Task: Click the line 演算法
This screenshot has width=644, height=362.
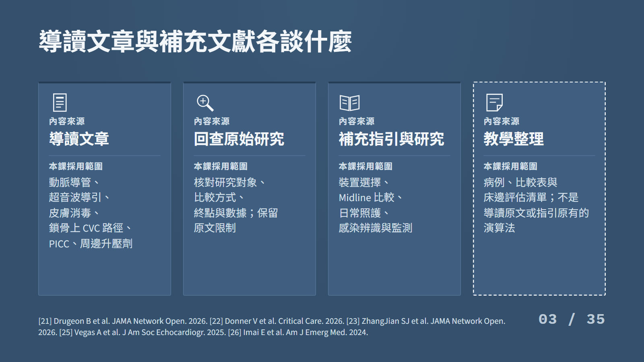Action: pos(500,228)
